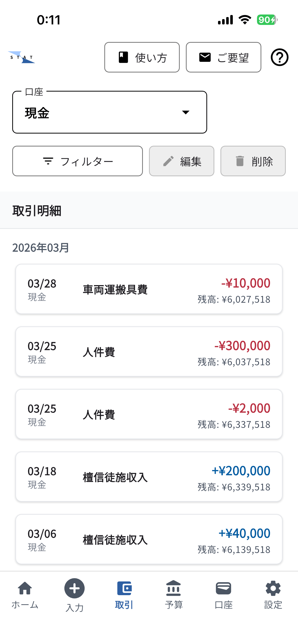Open the 03/28 車両運搬具費 transaction
Screen dimensions: 298x644
click(x=149, y=289)
